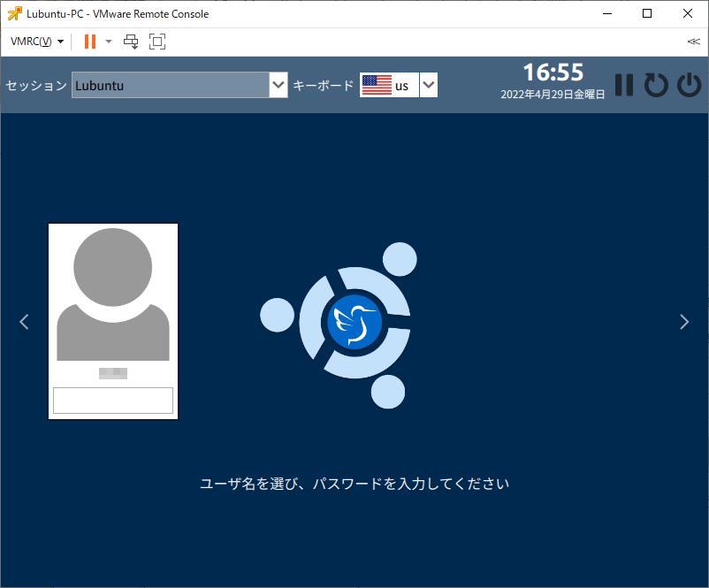Expand the power options arrow beside pause
Screen dimensions: 709x588
click(x=109, y=42)
